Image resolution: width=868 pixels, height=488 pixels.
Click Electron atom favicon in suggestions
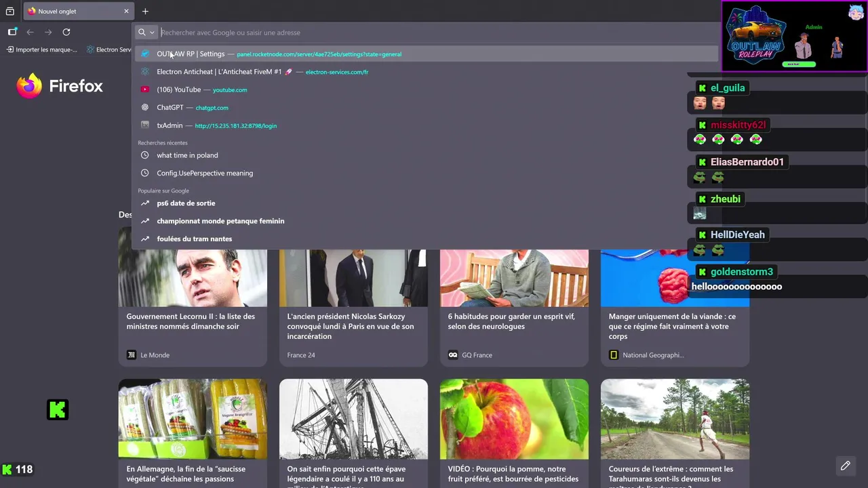(144, 72)
